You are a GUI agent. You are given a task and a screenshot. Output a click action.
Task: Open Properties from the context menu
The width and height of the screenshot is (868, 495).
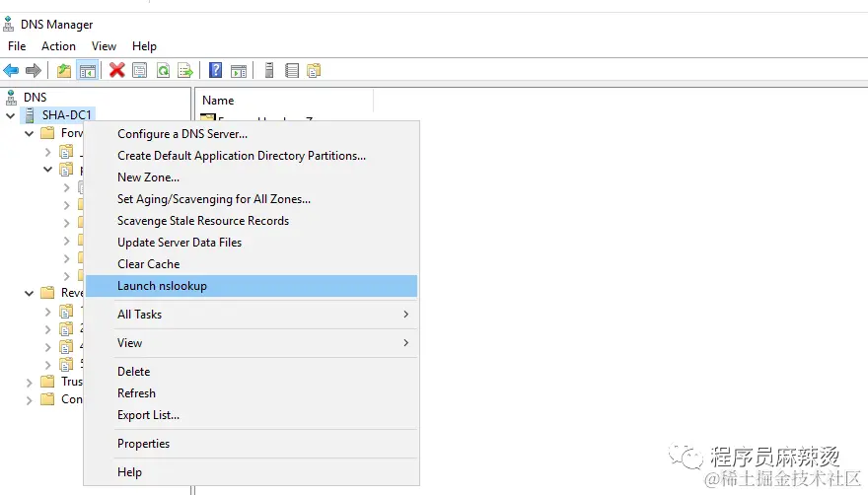252,444
